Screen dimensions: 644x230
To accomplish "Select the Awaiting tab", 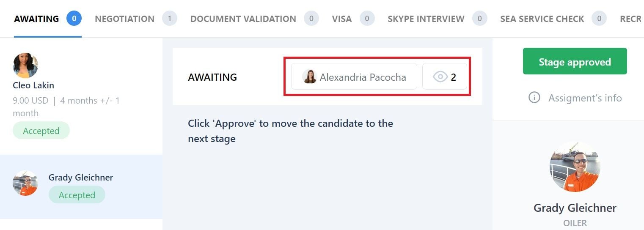I will click(36, 19).
